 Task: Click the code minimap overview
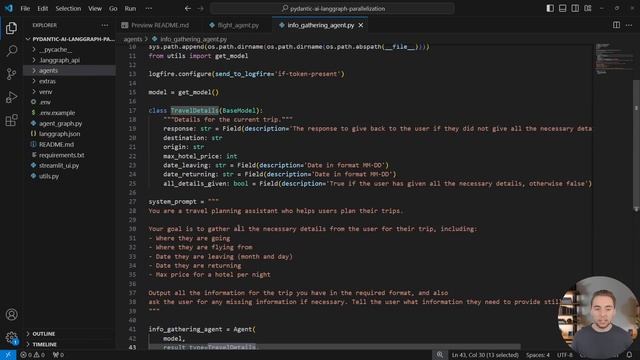point(613,59)
